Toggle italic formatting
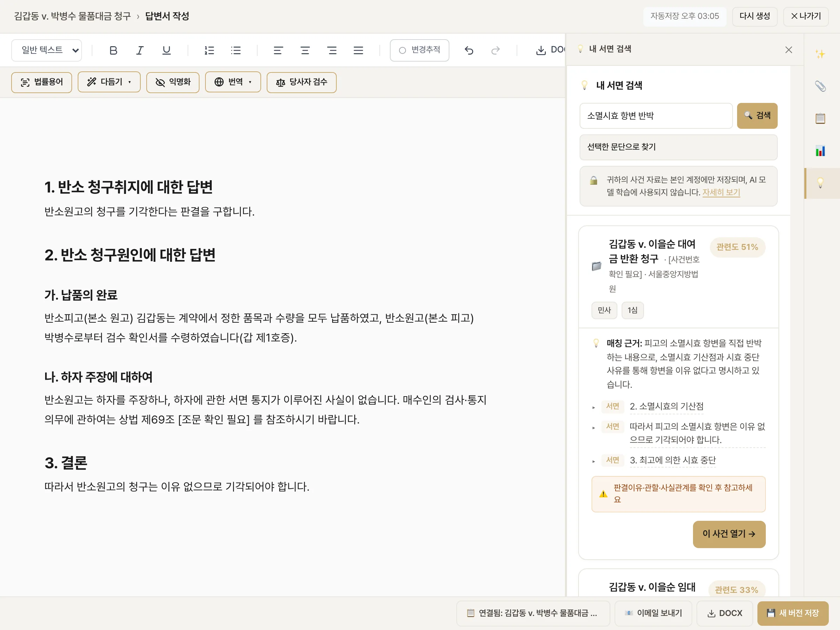The width and height of the screenshot is (840, 630). pos(140,50)
